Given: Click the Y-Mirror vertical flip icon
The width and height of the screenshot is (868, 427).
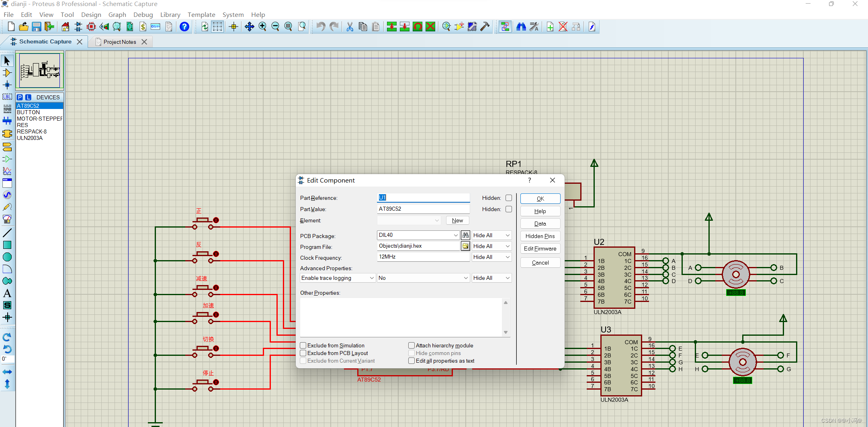Looking at the screenshot, I should click(7, 384).
